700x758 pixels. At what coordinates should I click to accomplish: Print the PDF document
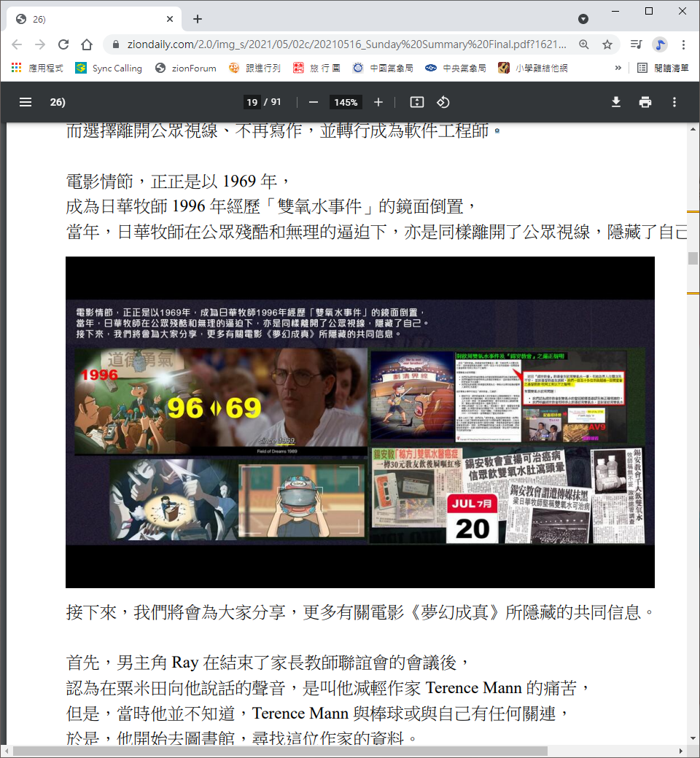click(x=645, y=102)
